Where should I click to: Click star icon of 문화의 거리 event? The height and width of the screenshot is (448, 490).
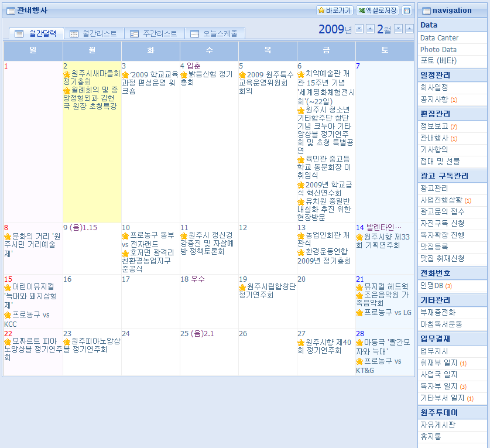coord(8,237)
